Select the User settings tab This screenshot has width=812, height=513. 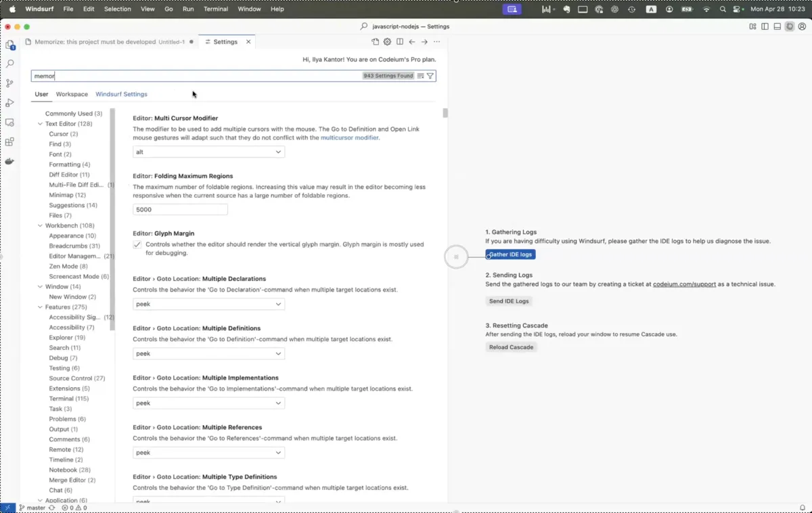coord(41,94)
